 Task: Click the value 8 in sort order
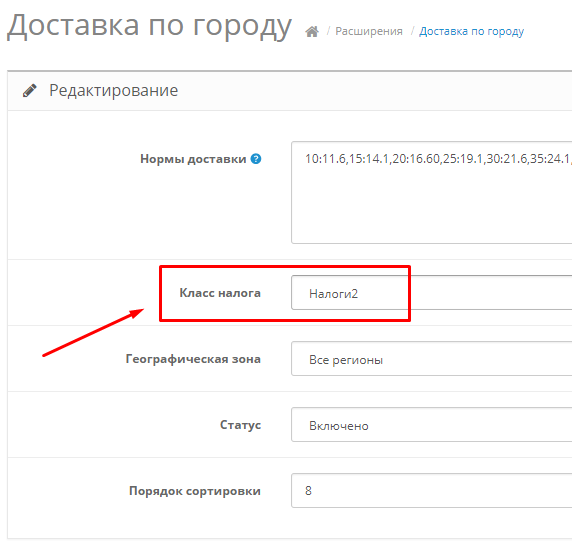pyautogui.click(x=308, y=491)
